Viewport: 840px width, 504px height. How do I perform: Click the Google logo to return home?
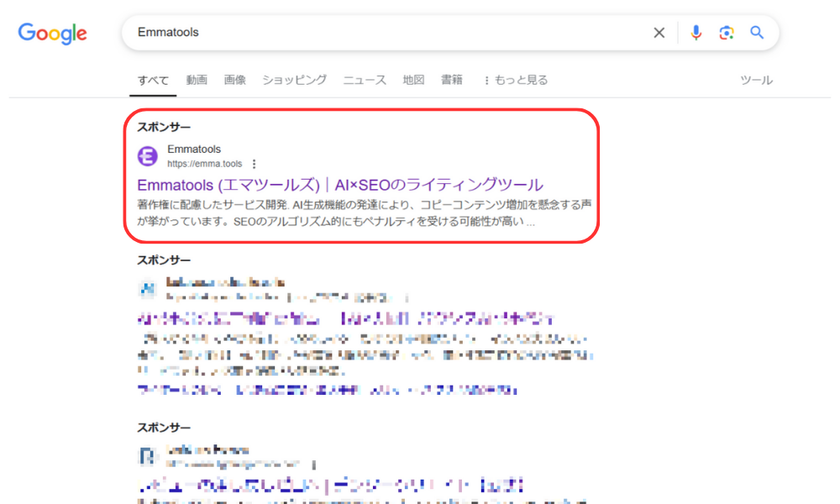52,34
